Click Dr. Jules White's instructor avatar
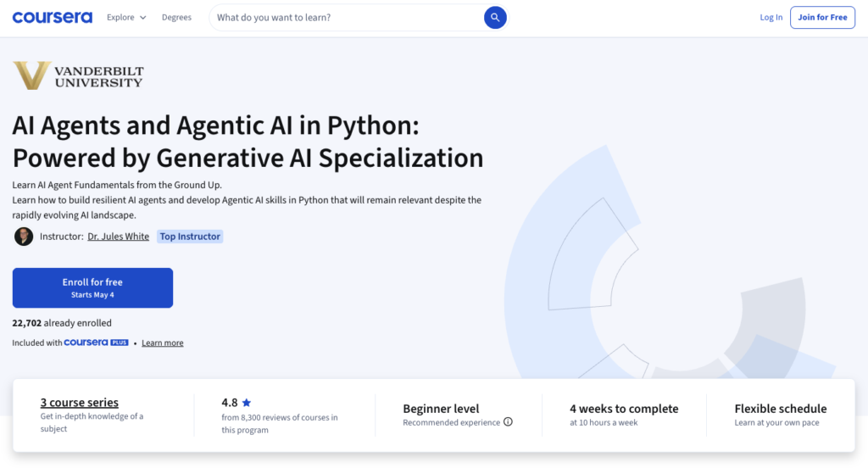 [23, 237]
